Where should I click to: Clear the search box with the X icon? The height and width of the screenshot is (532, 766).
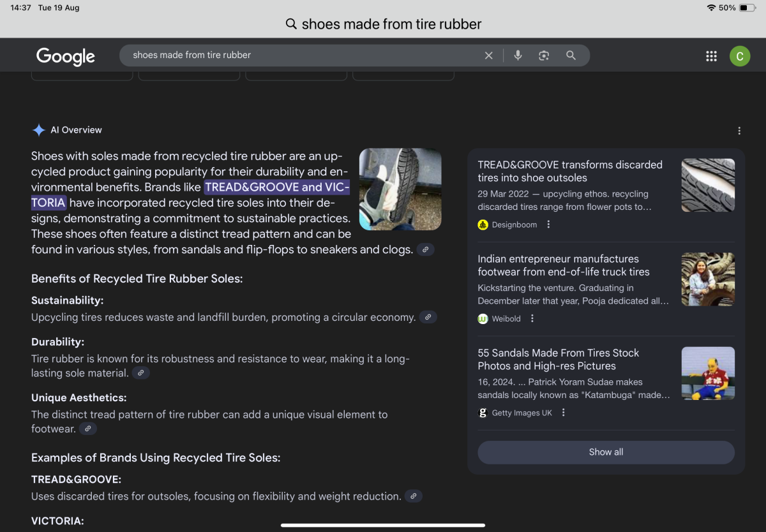tap(489, 55)
